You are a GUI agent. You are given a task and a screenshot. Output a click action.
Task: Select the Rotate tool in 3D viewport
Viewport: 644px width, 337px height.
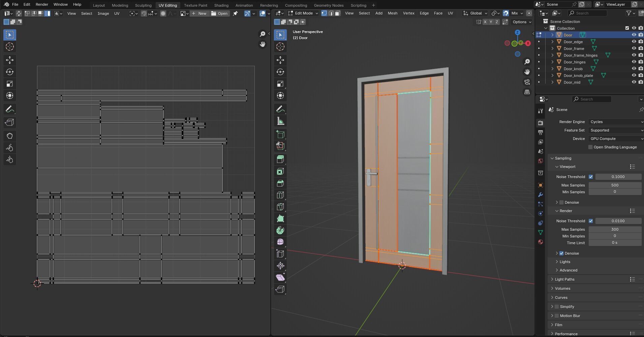280,72
